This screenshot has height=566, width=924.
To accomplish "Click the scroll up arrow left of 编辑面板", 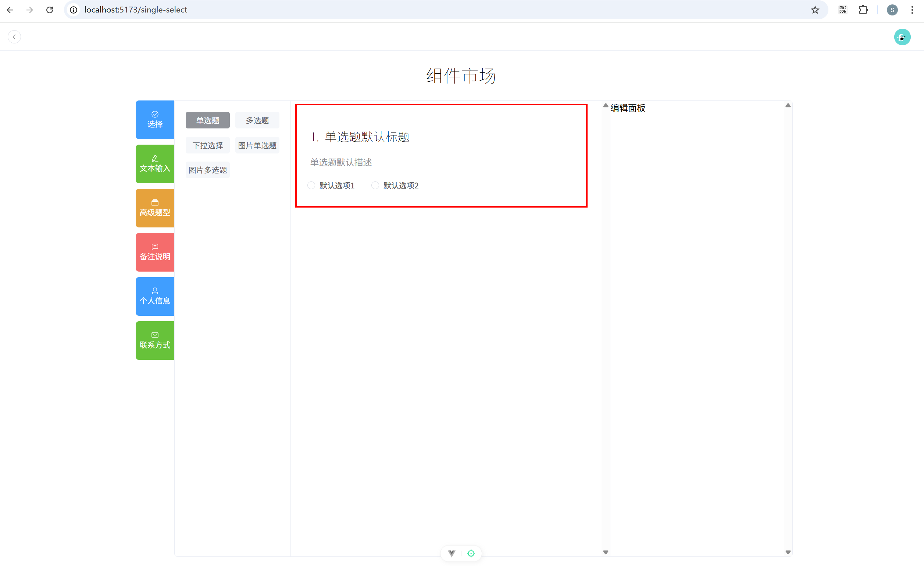I will coord(606,106).
